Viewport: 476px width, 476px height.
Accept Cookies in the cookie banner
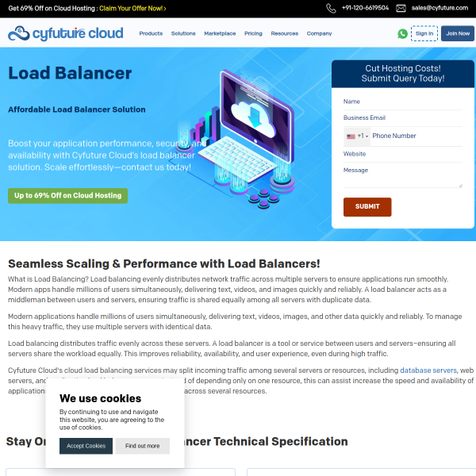[x=86, y=446]
